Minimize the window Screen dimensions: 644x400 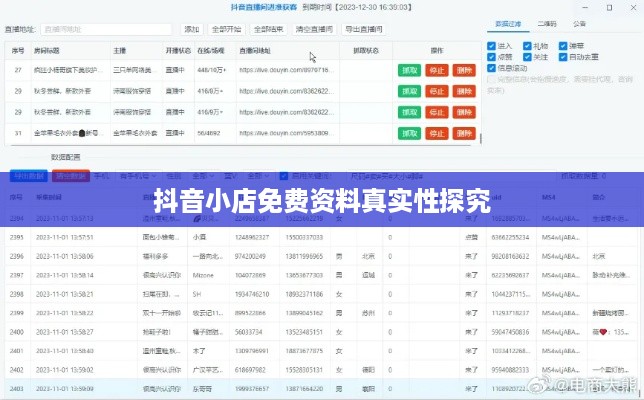(585, 7)
